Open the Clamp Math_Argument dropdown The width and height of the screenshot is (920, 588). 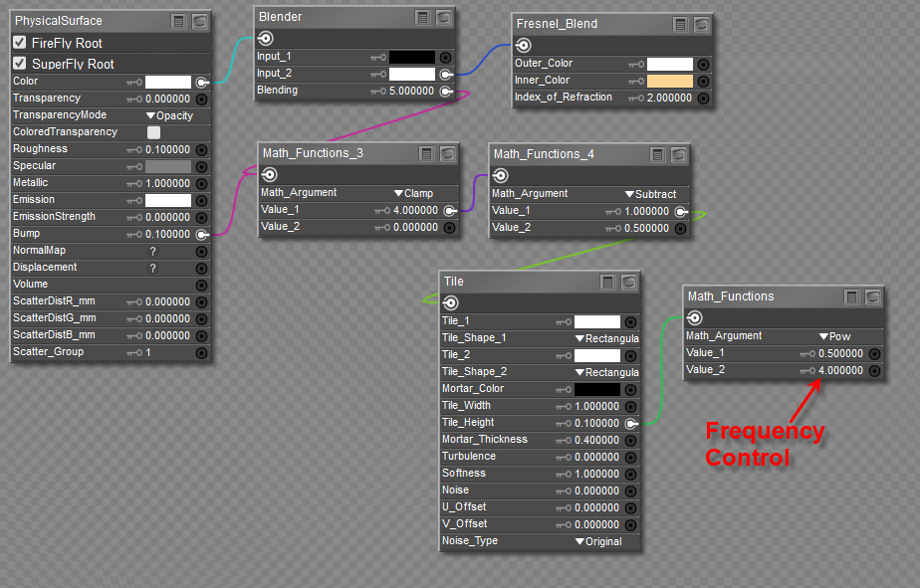tap(413, 193)
